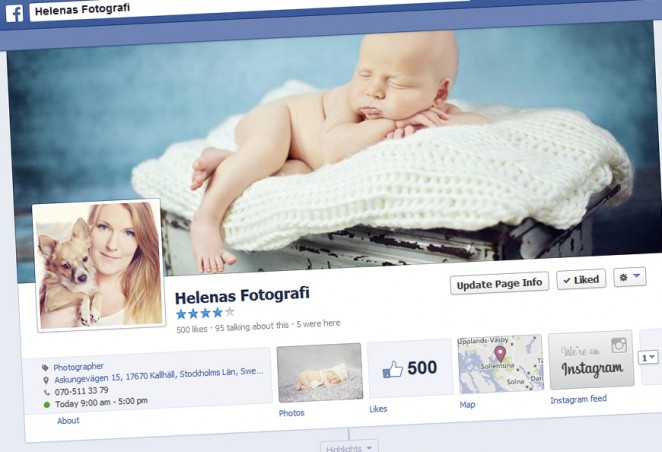Viewport: 662px width, 452px height.
Task: Open the profile picture with dog
Action: [100, 265]
